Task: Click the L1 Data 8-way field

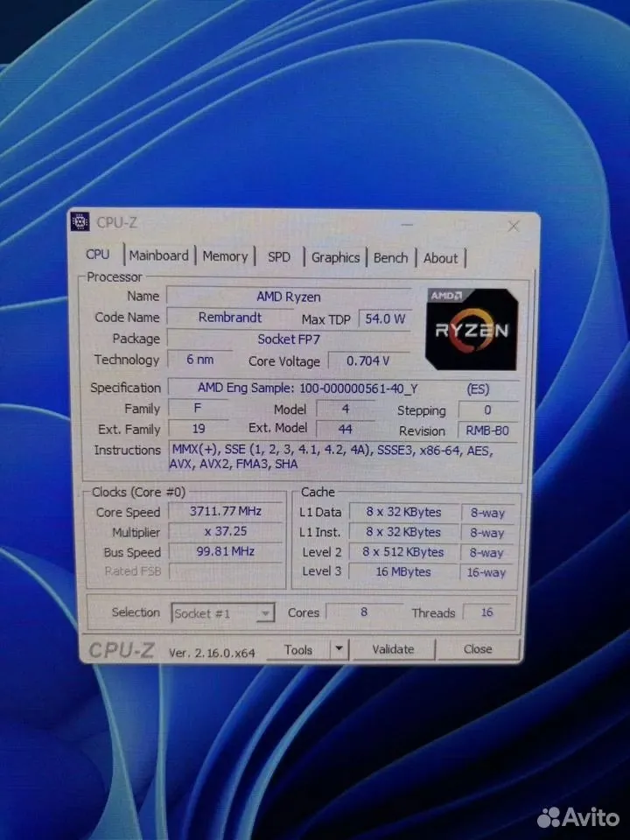Action: click(x=487, y=513)
